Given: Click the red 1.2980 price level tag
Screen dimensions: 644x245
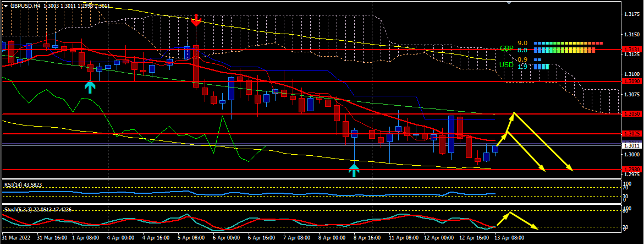Looking at the screenshot, I should point(631,170).
